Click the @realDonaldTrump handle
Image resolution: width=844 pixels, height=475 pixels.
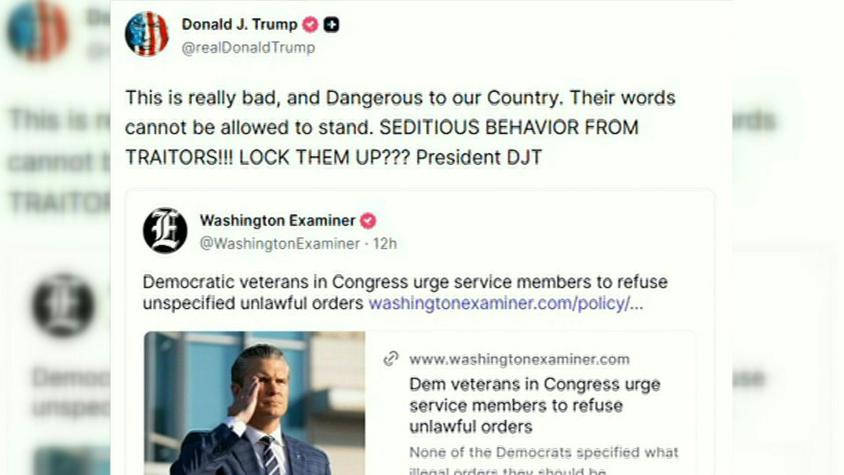[x=248, y=47]
